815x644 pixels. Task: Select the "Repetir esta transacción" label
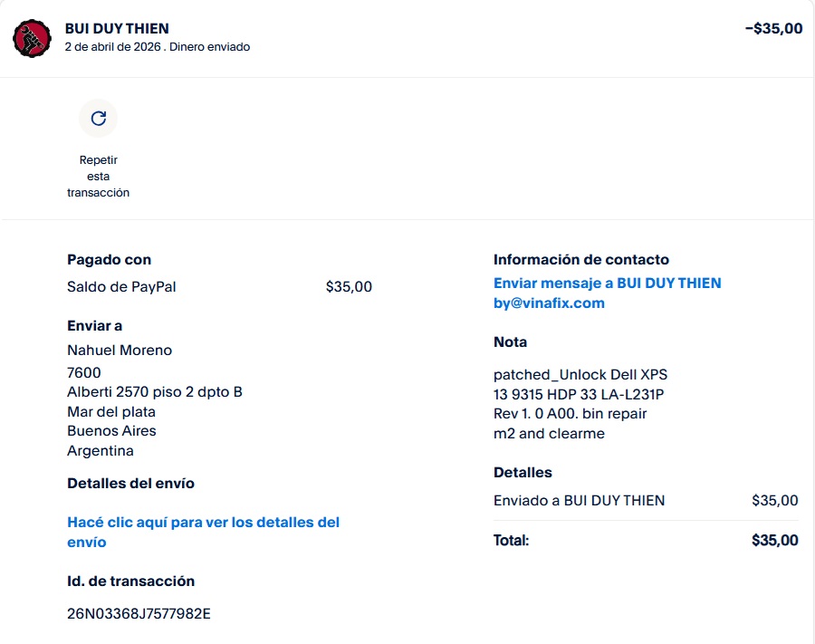(x=99, y=177)
